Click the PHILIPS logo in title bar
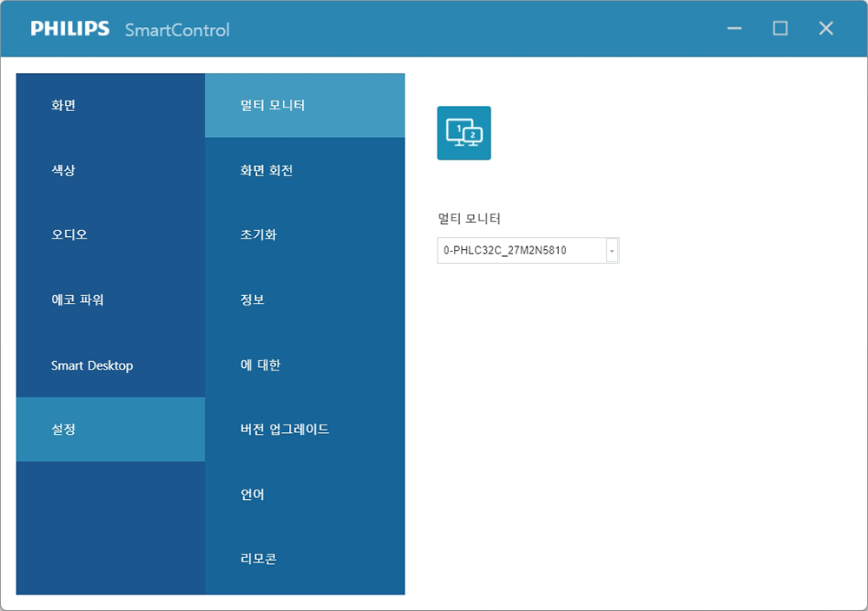The image size is (868, 611). pyautogui.click(x=69, y=29)
